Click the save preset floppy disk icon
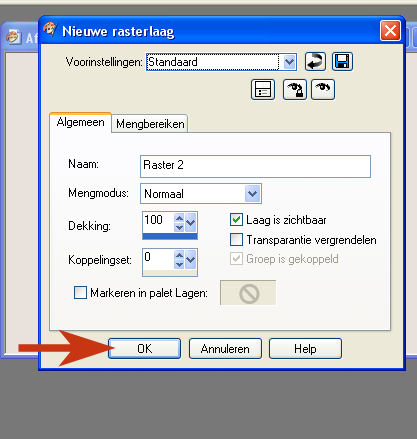The height and width of the screenshot is (439, 417). [342, 62]
